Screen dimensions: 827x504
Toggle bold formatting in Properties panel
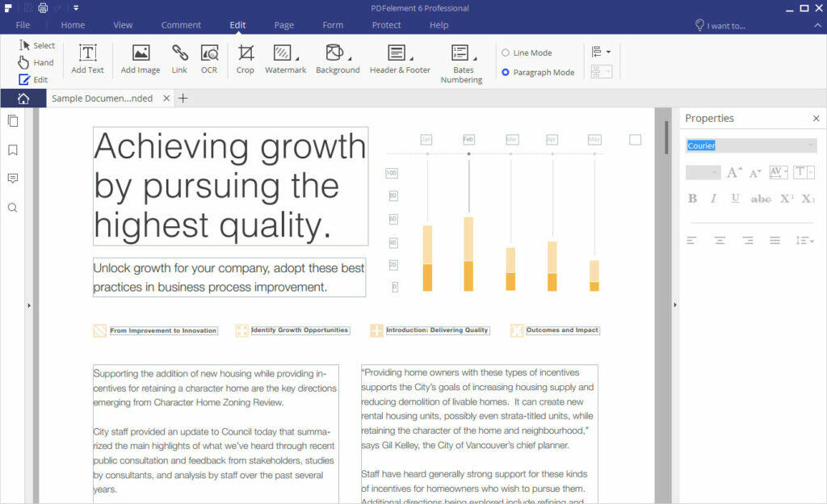[692, 199]
